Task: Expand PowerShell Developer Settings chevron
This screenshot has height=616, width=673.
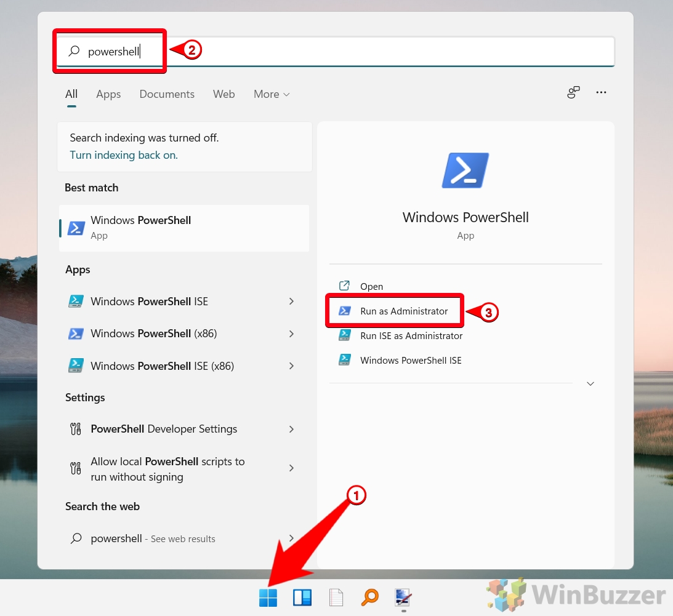Action: pyautogui.click(x=291, y=429)
